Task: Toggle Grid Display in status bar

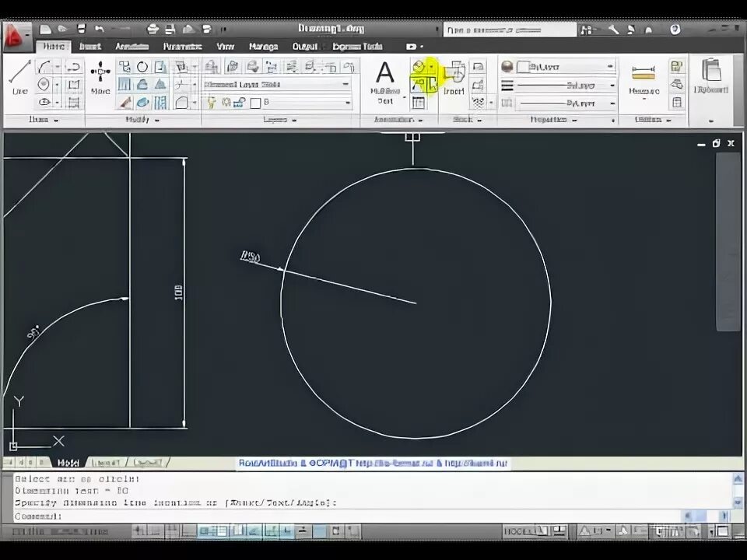Action: [170, 531]
